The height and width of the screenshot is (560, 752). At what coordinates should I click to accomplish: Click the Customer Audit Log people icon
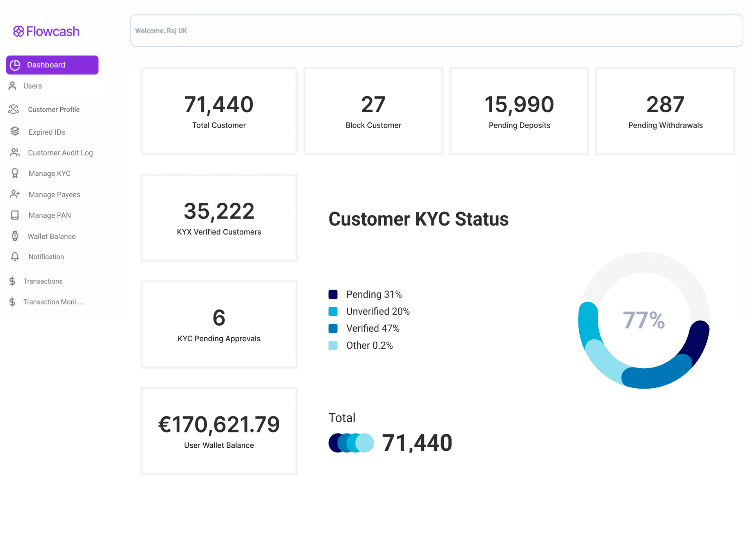[15, 153]
